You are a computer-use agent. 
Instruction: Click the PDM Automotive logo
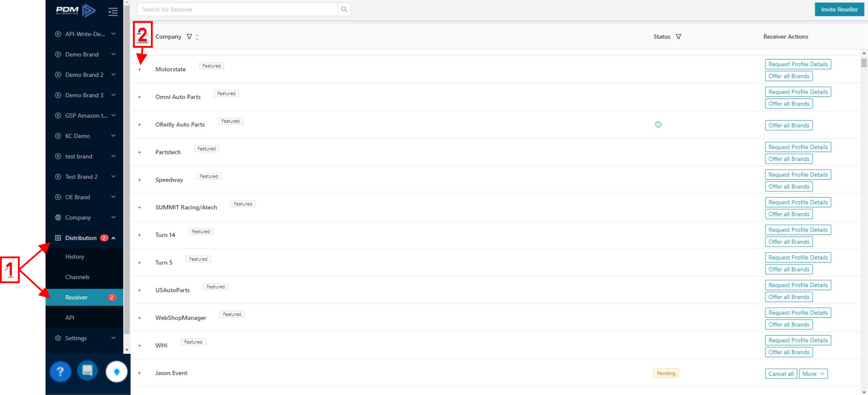tap(76, 10)
